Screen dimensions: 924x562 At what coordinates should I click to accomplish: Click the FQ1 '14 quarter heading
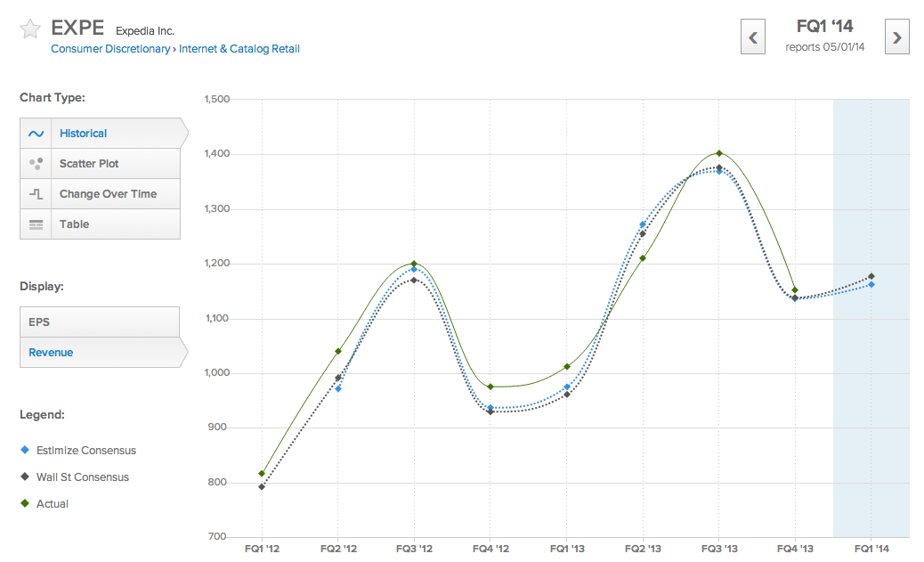click(825, 27)
